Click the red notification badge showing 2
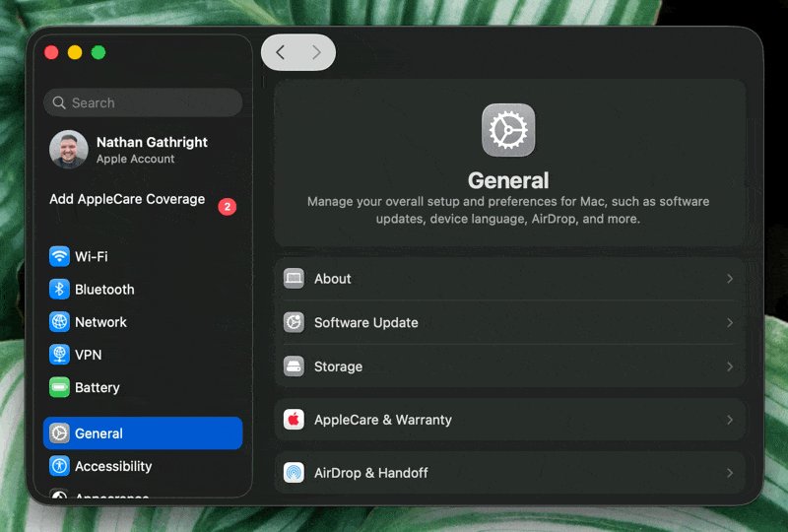Viewport: 788px width, 532px height. click(x=228, y=207)
